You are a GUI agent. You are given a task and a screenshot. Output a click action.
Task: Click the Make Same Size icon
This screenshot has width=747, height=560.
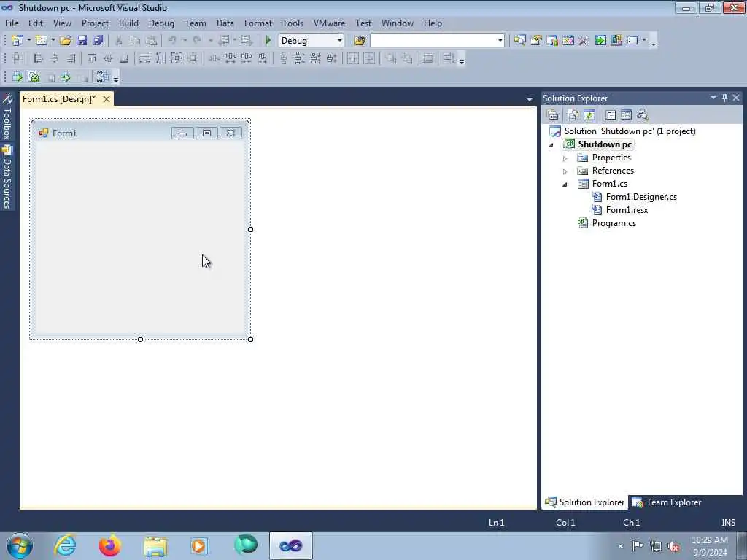(177, 58)
